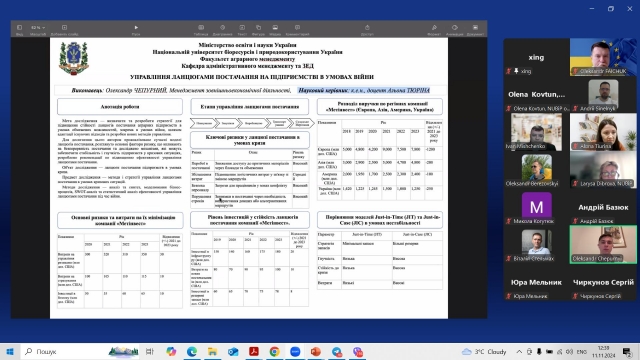
Task: Open the Shape insertion icon
Action: click(258, 28)
